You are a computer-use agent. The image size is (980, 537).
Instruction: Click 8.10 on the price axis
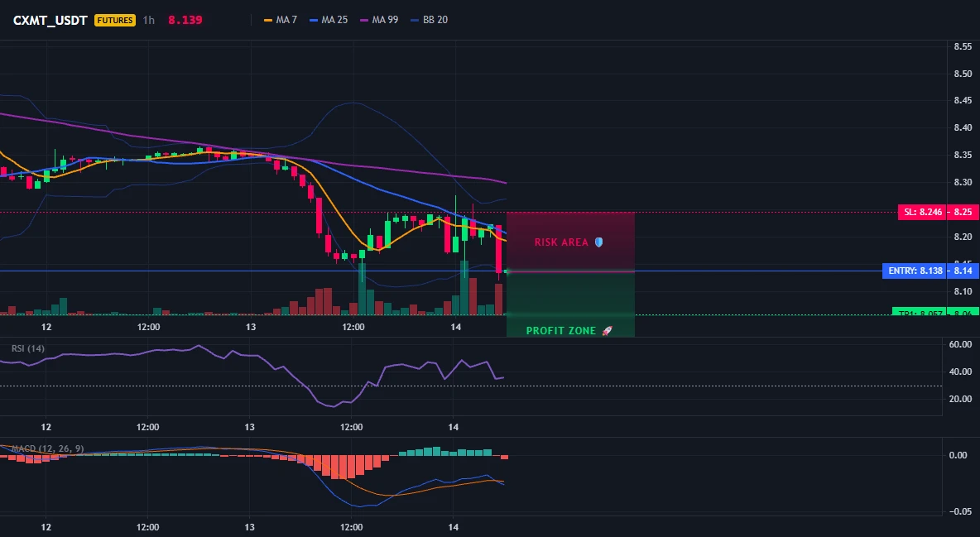tap(963, 291)
